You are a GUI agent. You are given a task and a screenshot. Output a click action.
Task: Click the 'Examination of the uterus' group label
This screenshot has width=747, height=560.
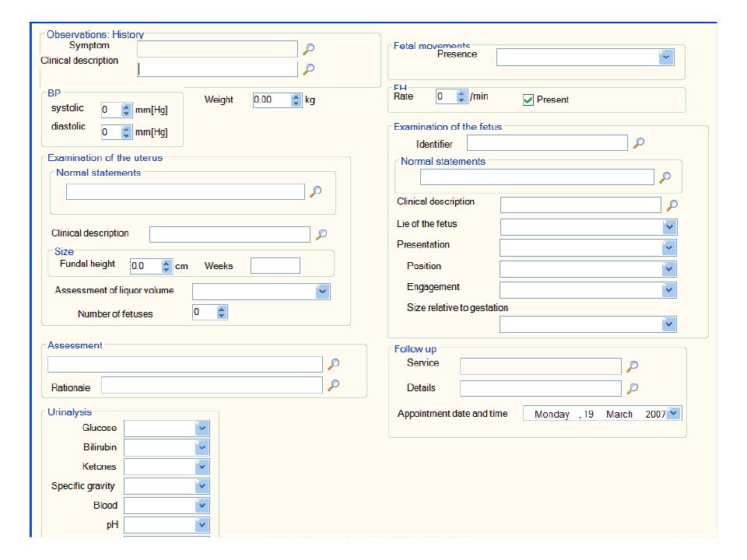coord(105,158)
